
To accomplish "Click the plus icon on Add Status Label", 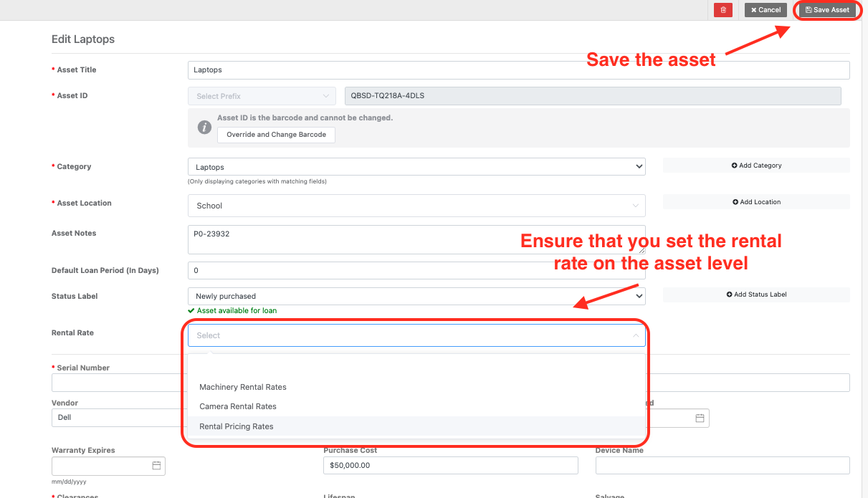I will coord(730,295).
